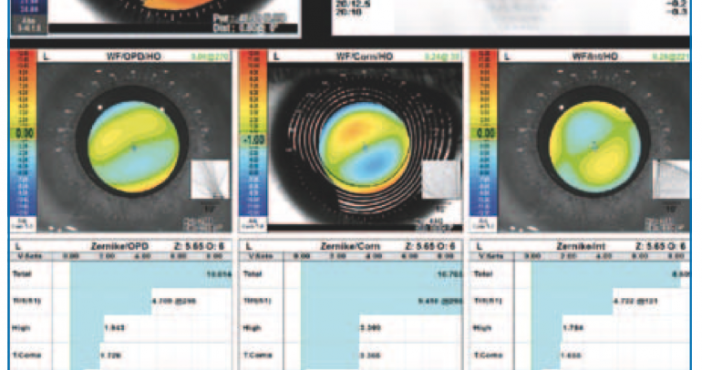Click the +1.00 center value on the Corn color scale
This screenshot has height=370, width=702.
pyautogui.click(x=253, y=139)
